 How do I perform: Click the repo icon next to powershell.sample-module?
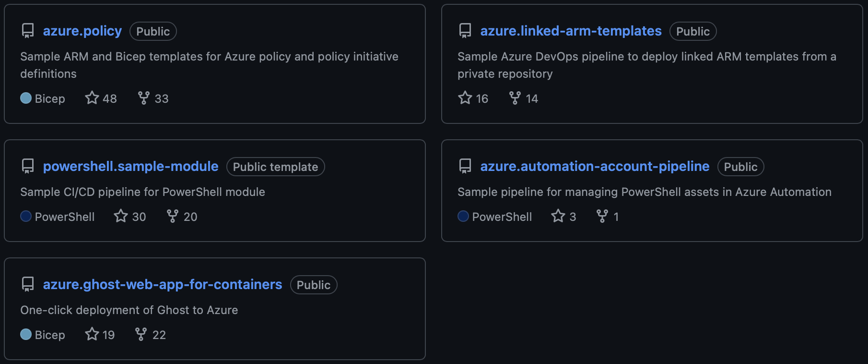tap(27, 166)
